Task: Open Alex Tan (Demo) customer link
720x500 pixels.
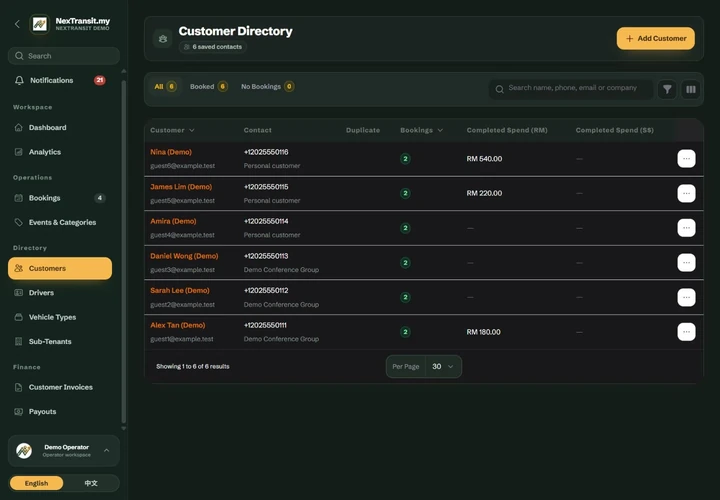Action: (x=178, y=325)
